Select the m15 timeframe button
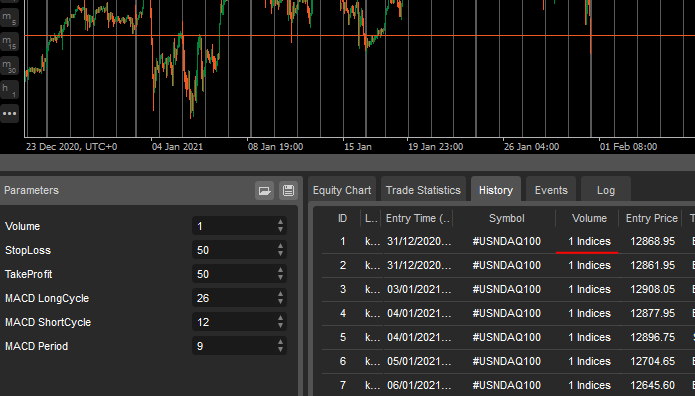Image resolution: width=695 pixels, height=396 pixels. click(x=9, y=42)
